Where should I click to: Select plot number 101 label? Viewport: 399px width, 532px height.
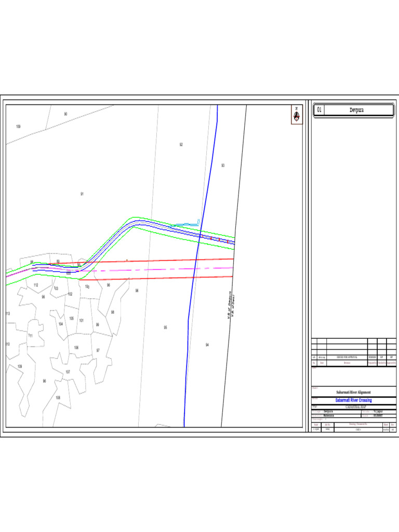tap(82, 320)
